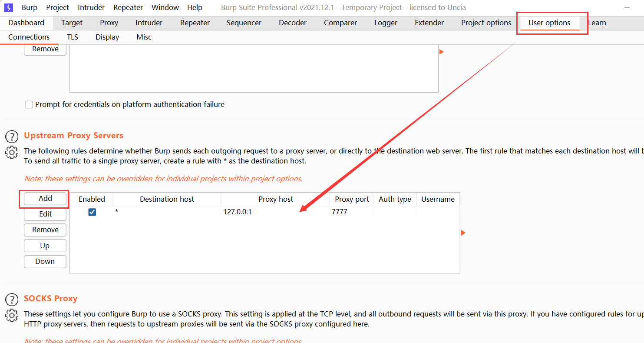
Task: Select the Display sub-tab
Action: coord(107,37)
